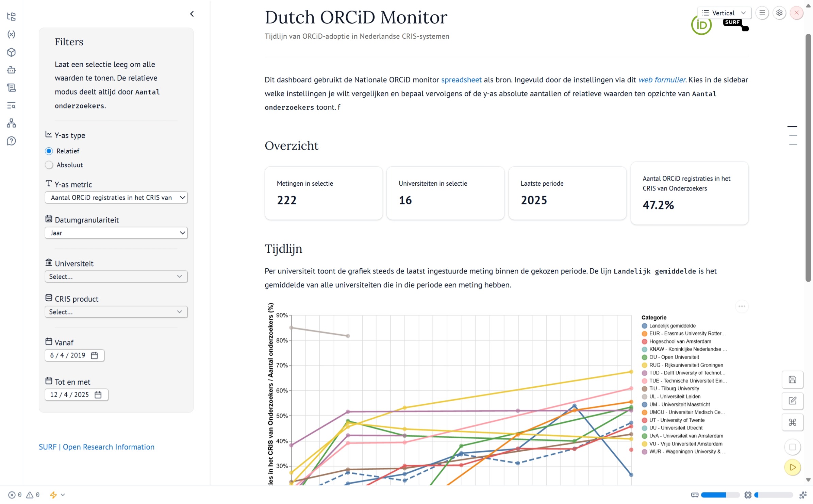
Task: Click the spreadsheet hyperlink
Action: click(x=461, y=80)
